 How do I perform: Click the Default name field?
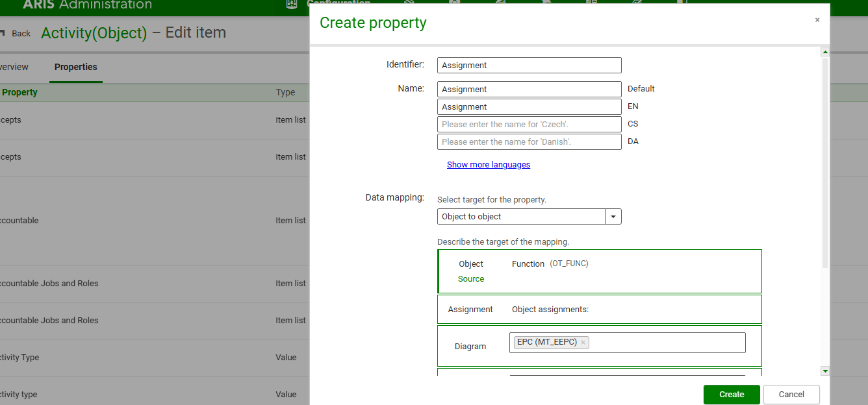click(x=529, y=89)
